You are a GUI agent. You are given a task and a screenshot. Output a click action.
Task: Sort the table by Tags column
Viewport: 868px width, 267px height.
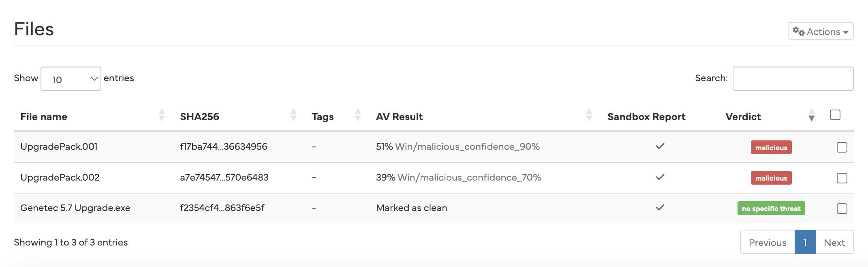357,115
